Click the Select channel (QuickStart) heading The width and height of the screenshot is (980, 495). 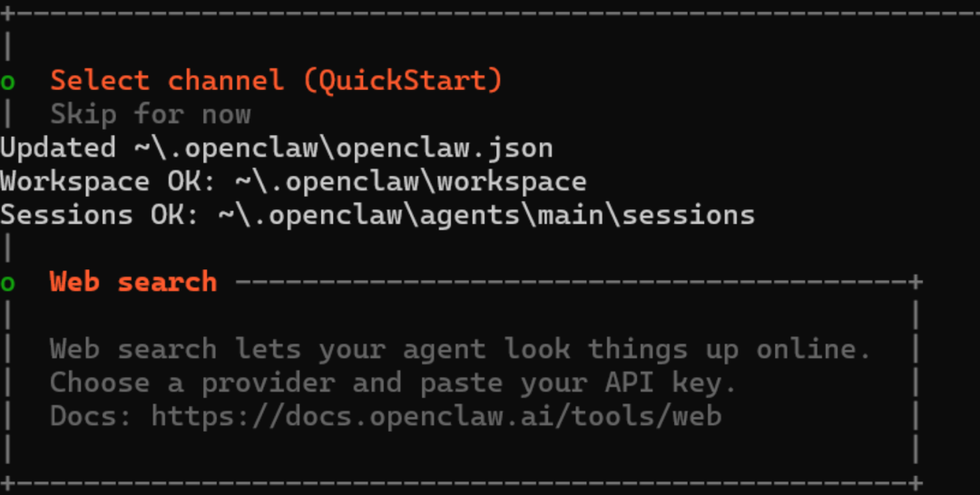pos(276,81)
